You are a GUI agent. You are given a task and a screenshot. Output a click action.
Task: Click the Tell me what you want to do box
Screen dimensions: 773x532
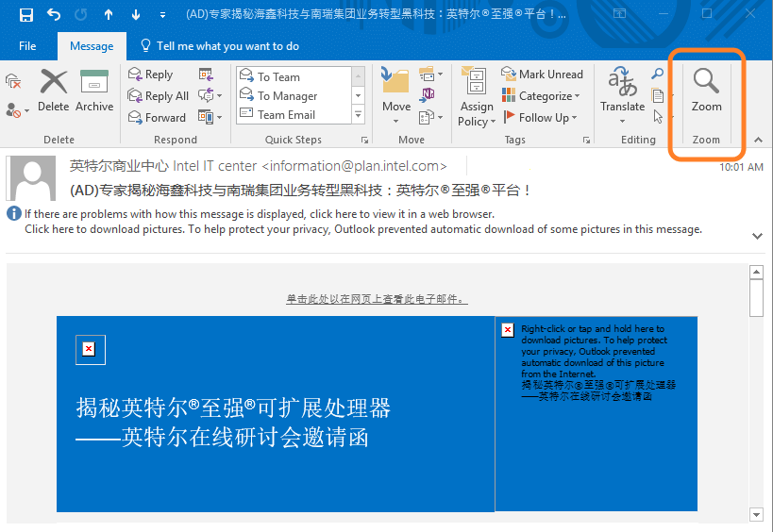click(x=220, y=46)
